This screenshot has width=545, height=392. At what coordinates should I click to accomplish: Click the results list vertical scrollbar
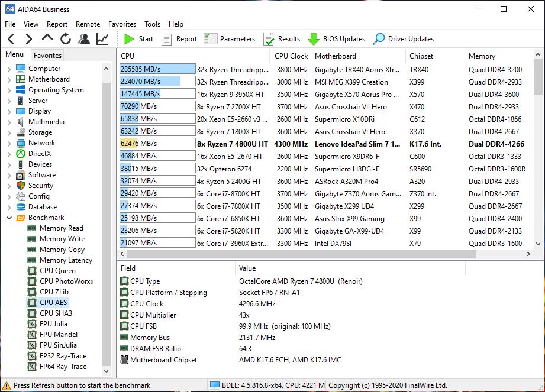[538, 77]
